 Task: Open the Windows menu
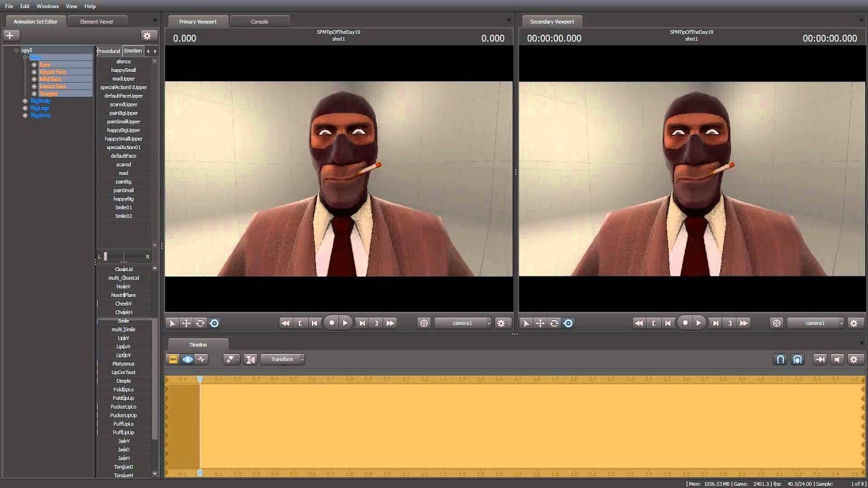[x=47, y=6]
